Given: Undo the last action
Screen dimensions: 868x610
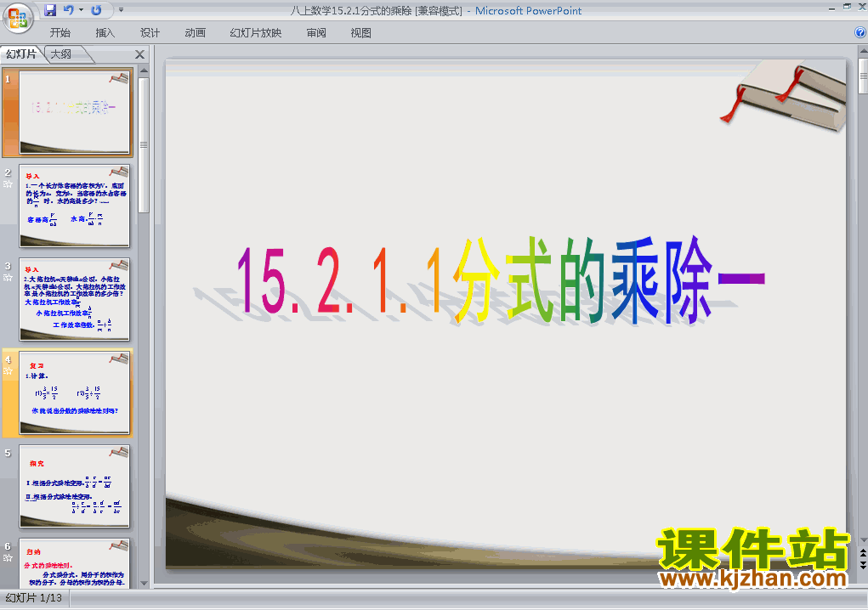Looking at the screenshot, I should click(69, 10).
